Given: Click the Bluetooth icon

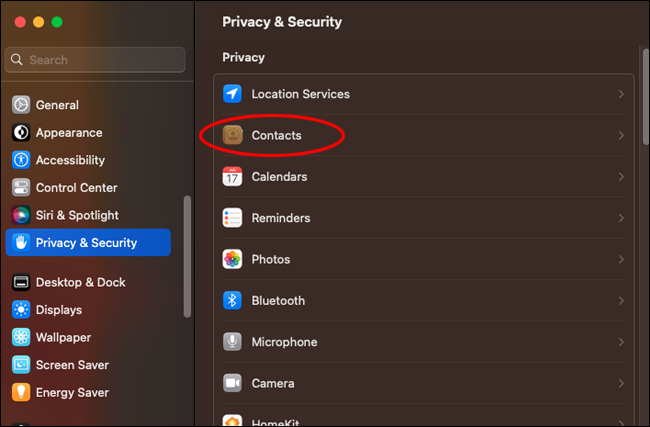Looking at the screenshot, I should pos(232,300).
